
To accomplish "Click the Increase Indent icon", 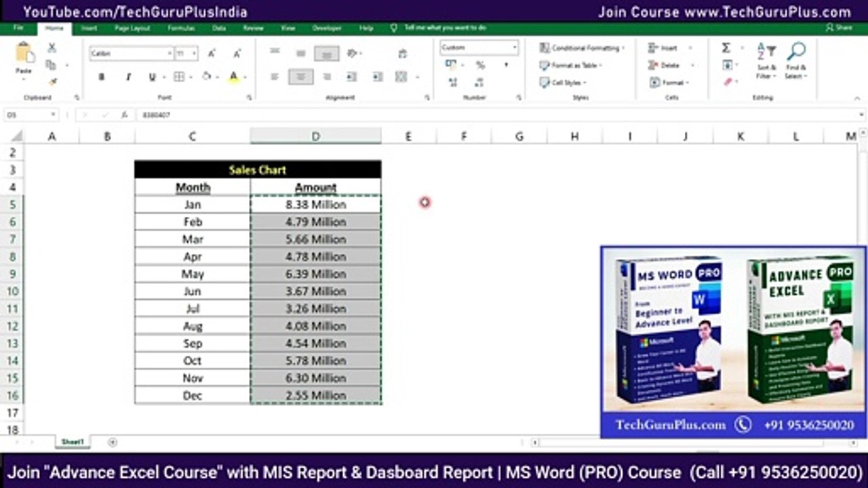I will [377, 77].
